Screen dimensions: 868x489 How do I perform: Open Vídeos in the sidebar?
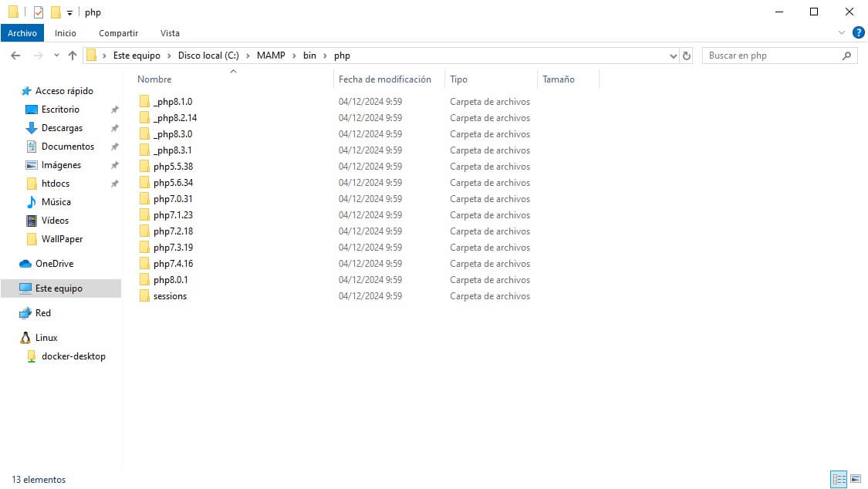(55, 220)
